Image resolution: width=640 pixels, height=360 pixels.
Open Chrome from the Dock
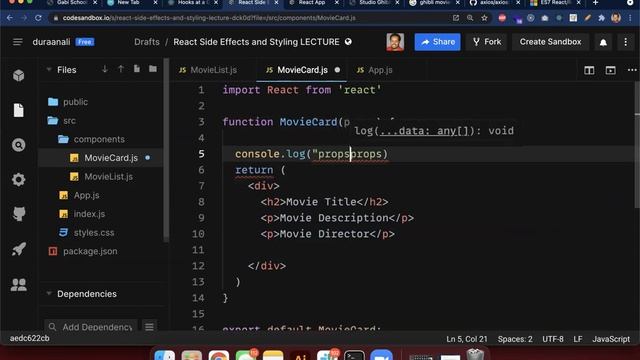coord(219,356)
